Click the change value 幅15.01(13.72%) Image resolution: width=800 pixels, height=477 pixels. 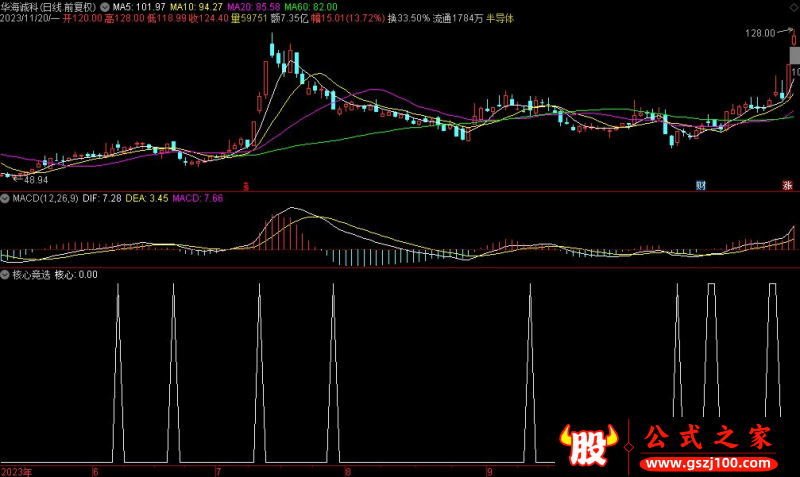348,19
